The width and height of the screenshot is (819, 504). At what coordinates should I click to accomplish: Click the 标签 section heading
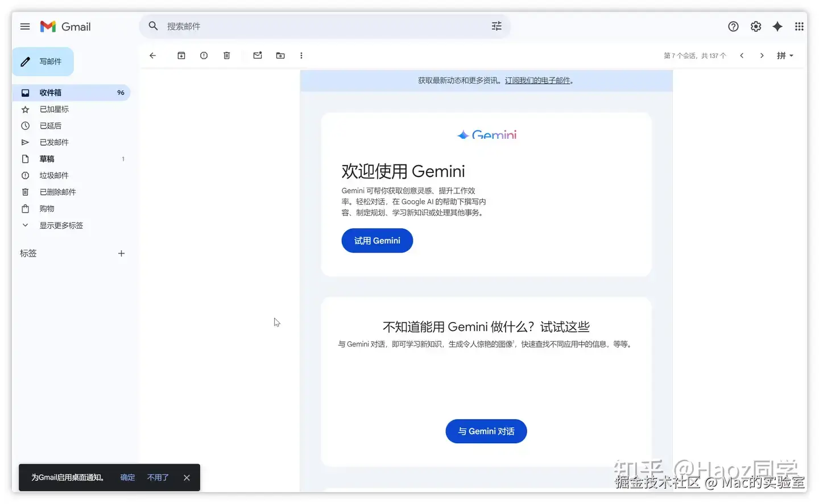(28, 254)
